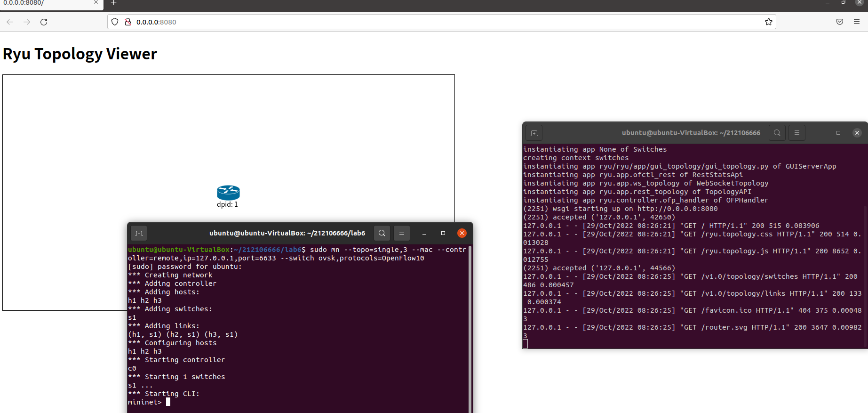Click the '*** Adding controller' line
The width and height of the screenshot is (868, 413).
[172, 283]
